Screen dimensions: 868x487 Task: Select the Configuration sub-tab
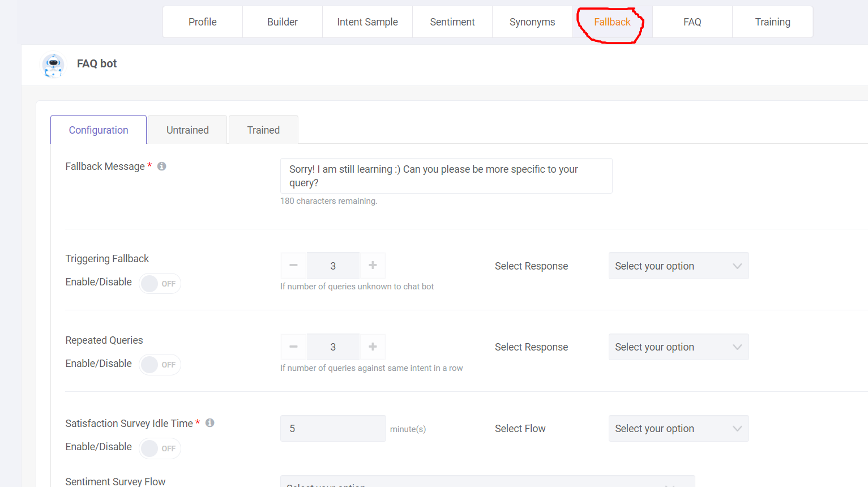click(99, 130)
